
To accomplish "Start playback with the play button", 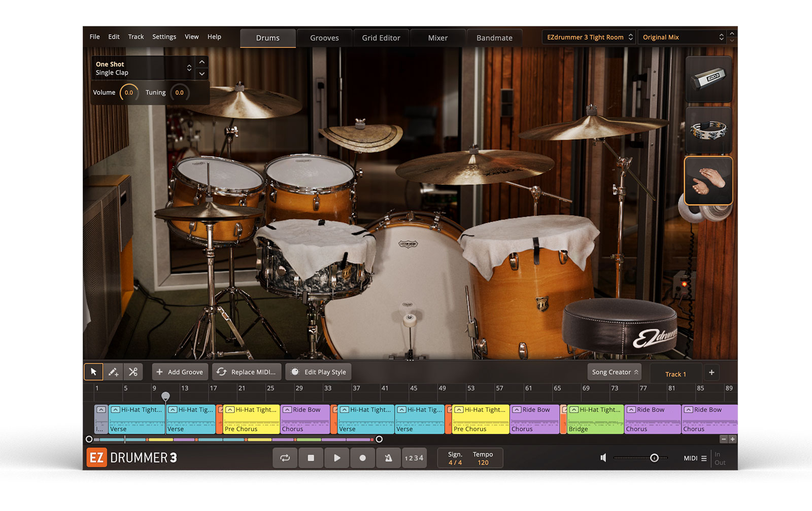I will (x=337, y=458).
